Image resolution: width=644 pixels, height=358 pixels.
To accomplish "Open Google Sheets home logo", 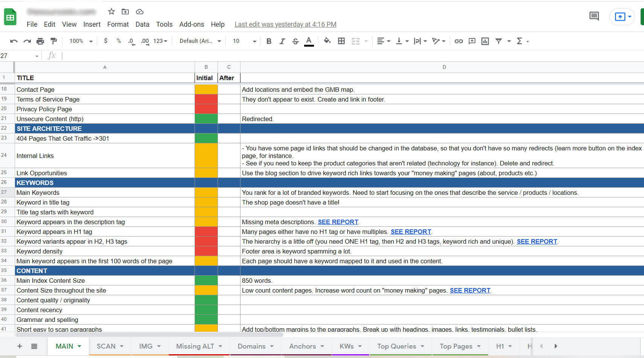I will [10, 17].
